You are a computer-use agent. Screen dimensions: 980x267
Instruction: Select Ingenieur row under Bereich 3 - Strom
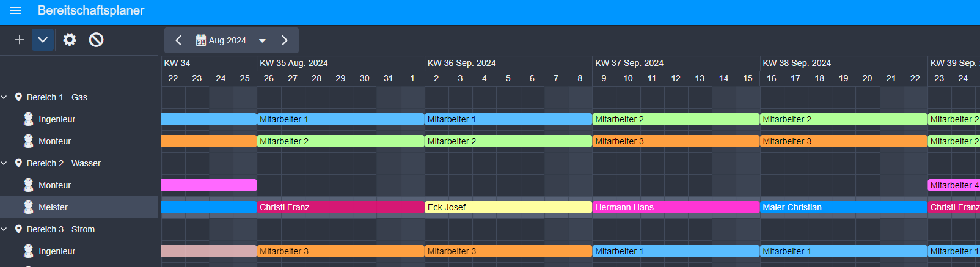coord(79,251)
